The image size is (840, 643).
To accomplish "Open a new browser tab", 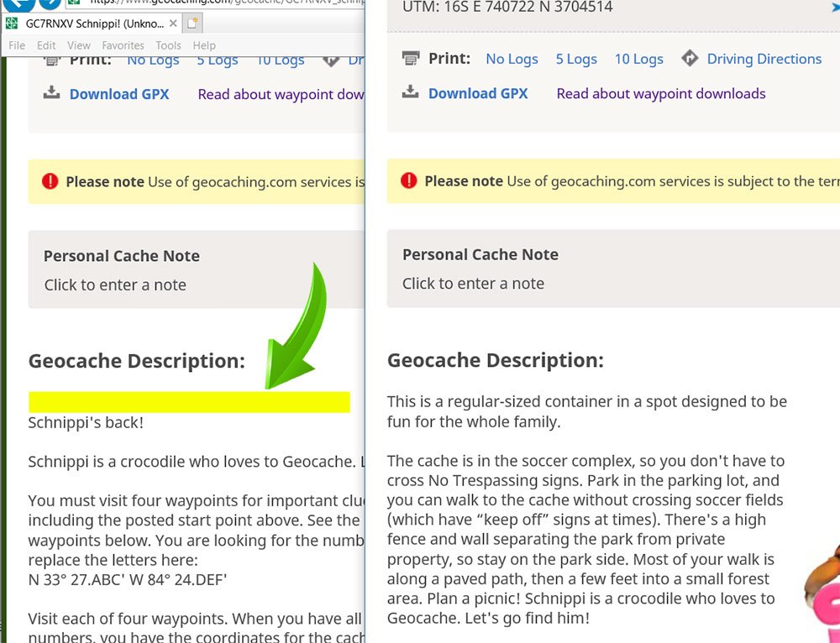I will coord(192,24).
